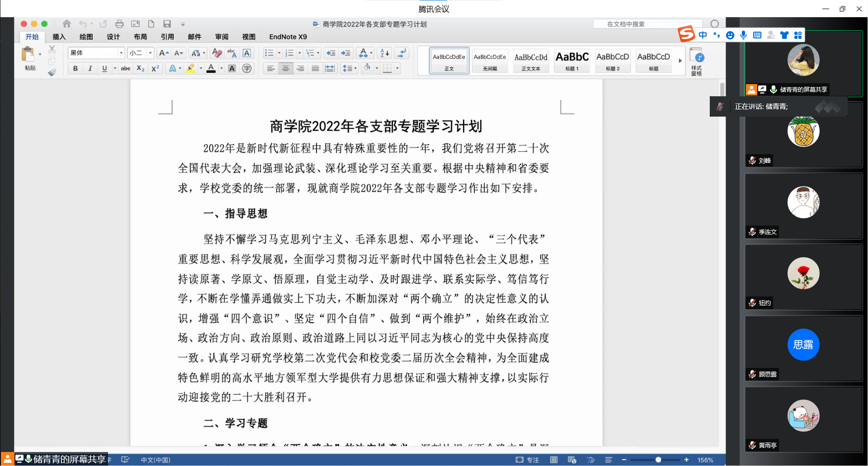
Task: Toggle bold formatting
Action: pos(75,68)
